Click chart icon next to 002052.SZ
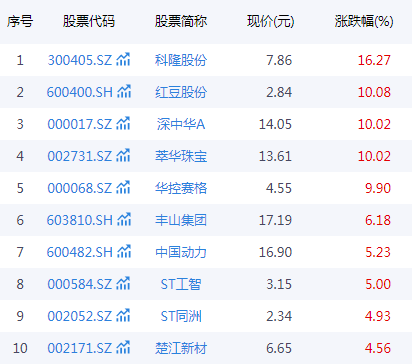The image size is (412, 364). point(123,316)
